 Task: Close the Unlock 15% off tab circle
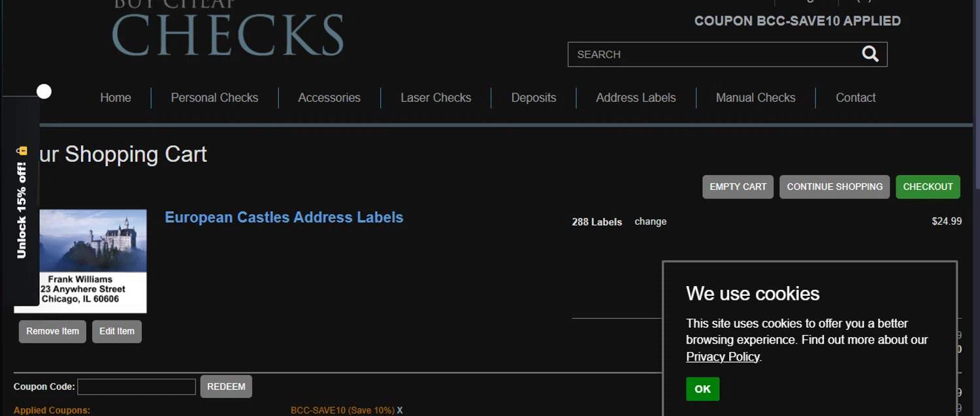[x=44, y=91]
